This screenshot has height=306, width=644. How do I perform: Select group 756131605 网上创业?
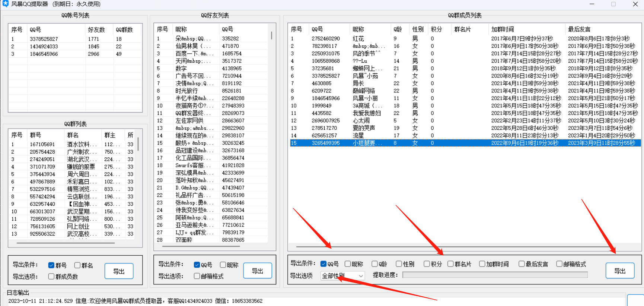[x=72, y=226]
